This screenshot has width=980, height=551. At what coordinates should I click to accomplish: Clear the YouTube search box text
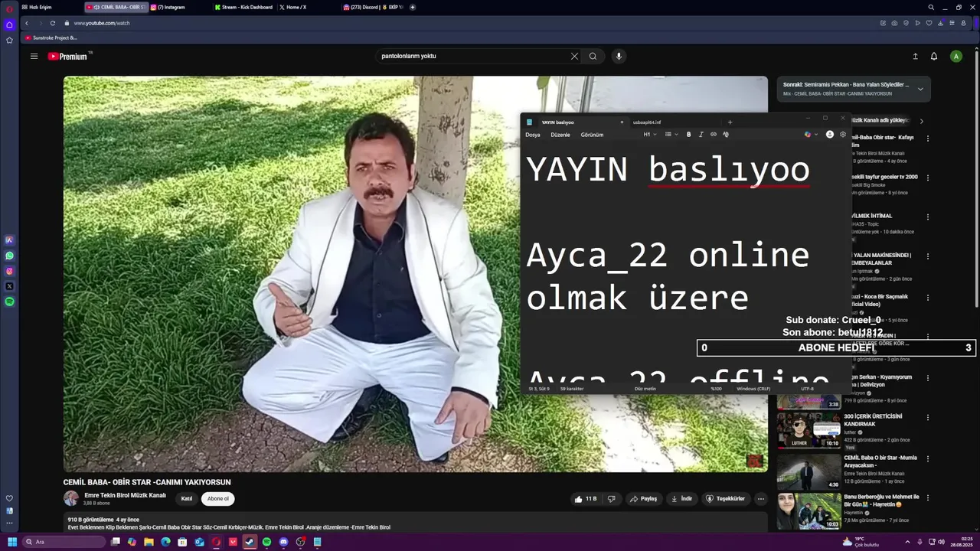574,56
